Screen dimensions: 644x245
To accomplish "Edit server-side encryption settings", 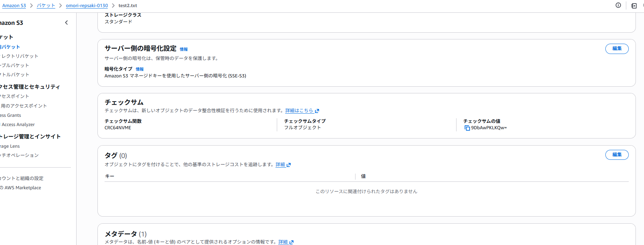I will [617, 49].
